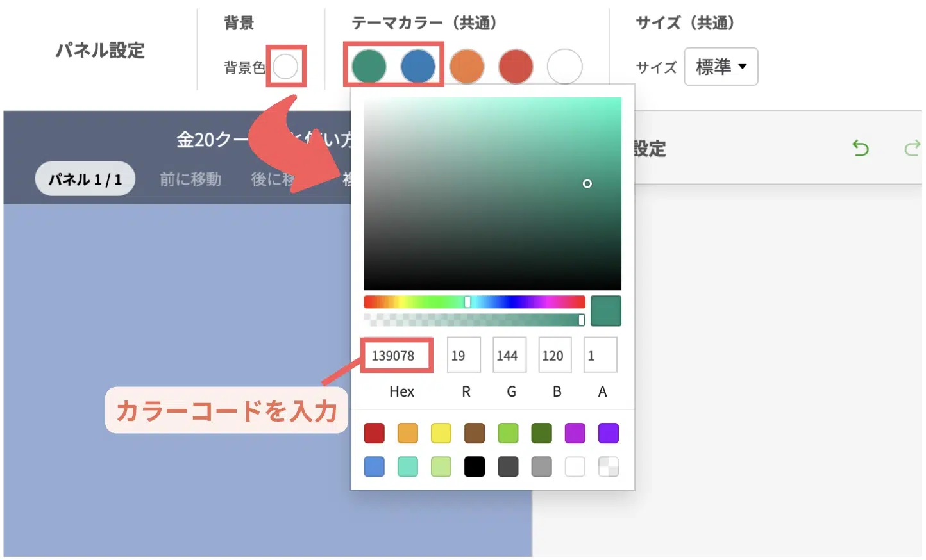
Task: Pick the light gray preset swatch
Action: click(542, 466)
